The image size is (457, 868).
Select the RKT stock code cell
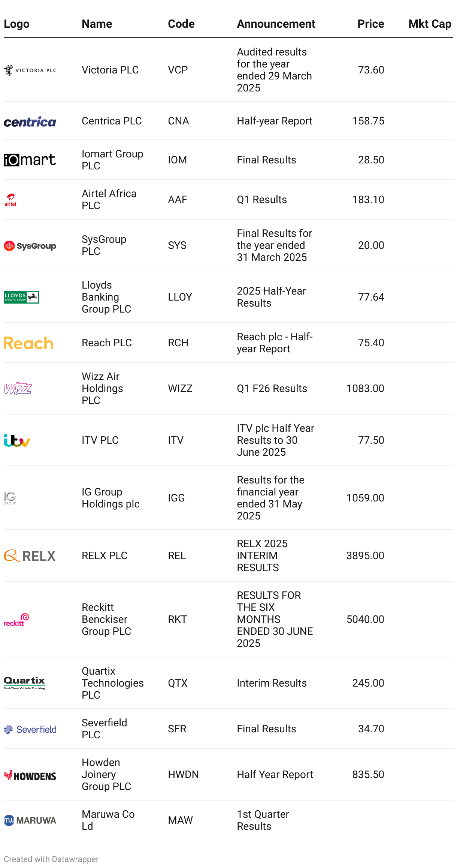pyautogui.click(x=178, y=619)
